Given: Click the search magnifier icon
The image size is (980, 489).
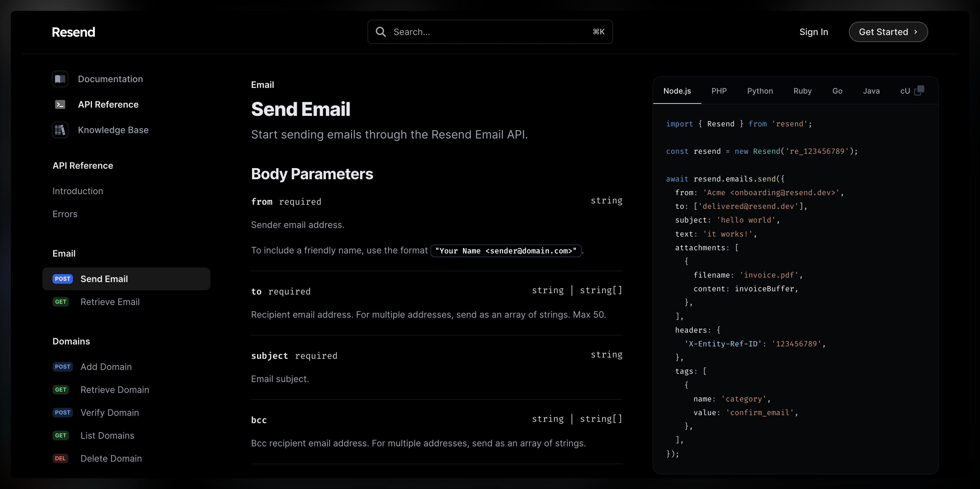Looking at the screenshot, I should pos(381,32).
